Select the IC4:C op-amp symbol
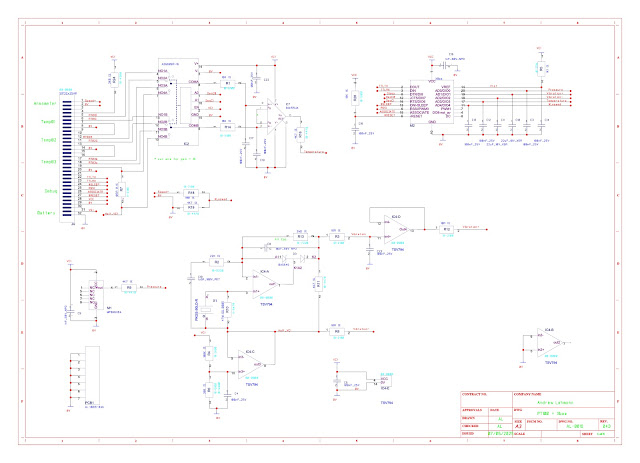Image resolution: width=640 pixels, height=463 pixels. 251,364
